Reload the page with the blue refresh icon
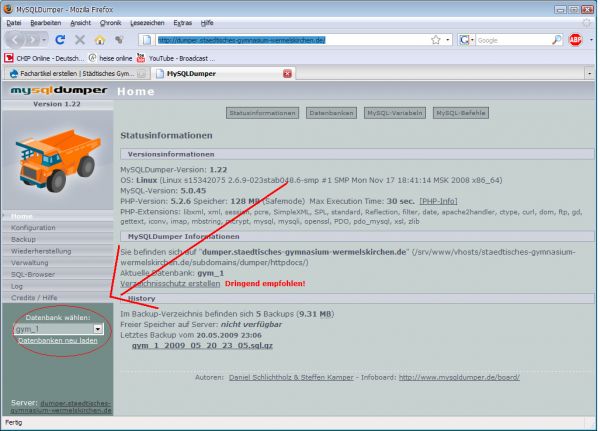Viewport: 600px width, 431px height. pos(60,39)
